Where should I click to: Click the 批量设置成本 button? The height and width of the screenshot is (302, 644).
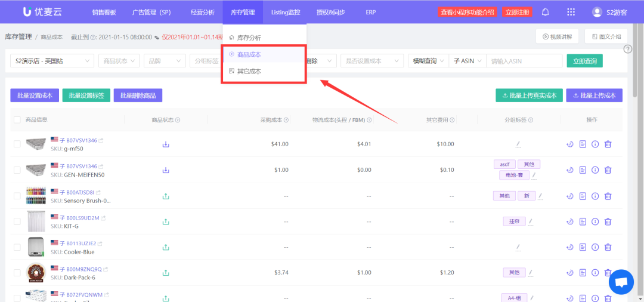click(x=35, y=95)
